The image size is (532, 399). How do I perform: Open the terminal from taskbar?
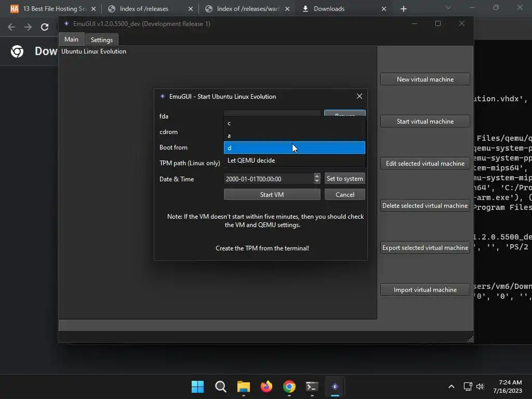(312, 387)
